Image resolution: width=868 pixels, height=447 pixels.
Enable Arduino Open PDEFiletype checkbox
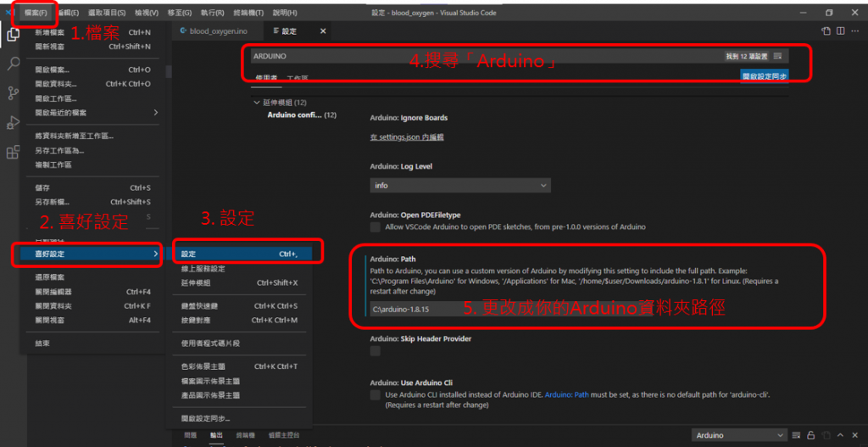point(376,227)
